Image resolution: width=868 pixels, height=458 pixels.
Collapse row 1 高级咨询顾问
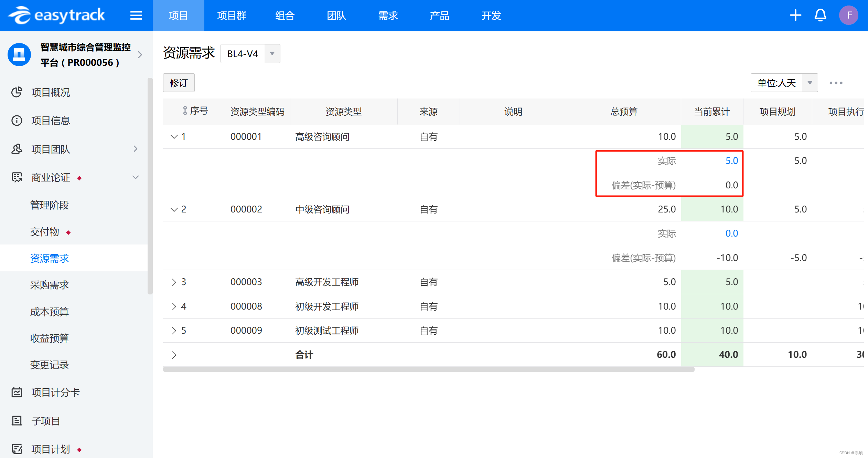click(x=174, y=137)
